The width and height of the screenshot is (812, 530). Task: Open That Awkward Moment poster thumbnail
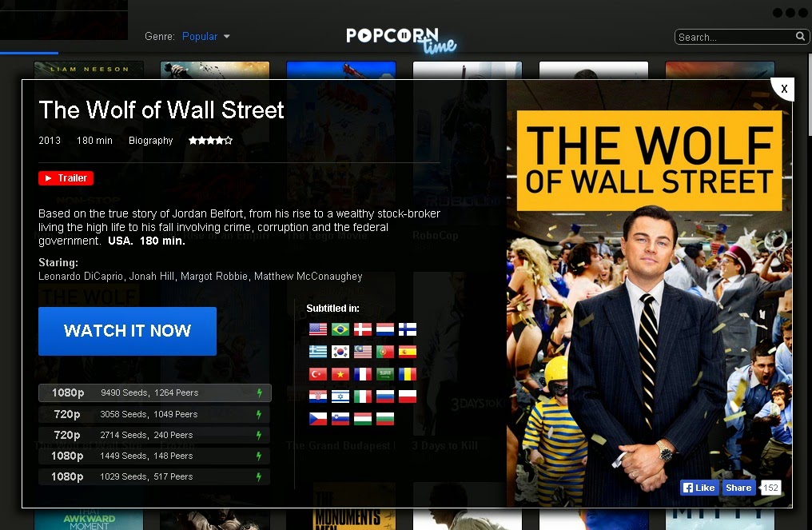89,520
